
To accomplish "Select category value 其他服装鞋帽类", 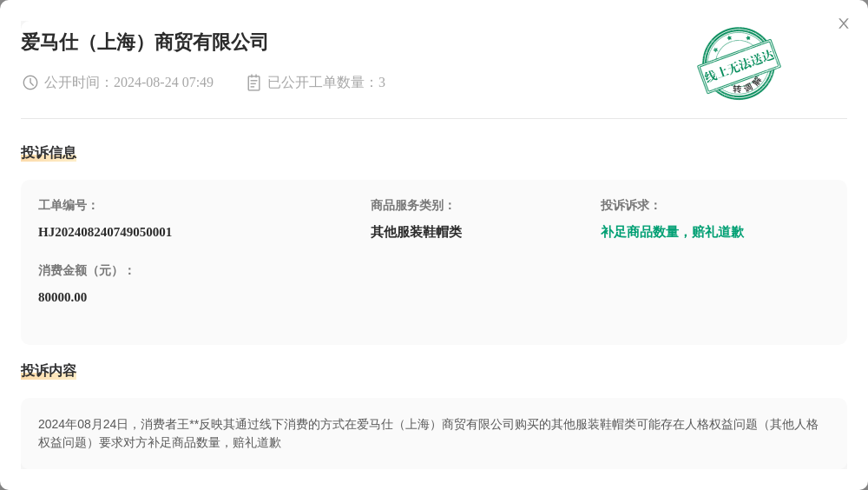I will coord(417,232).
